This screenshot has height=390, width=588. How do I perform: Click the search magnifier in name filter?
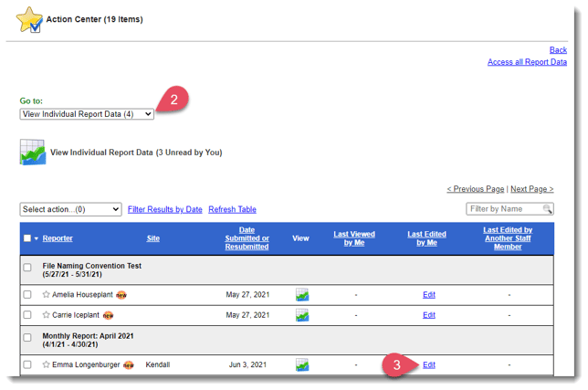click(546, 209)
